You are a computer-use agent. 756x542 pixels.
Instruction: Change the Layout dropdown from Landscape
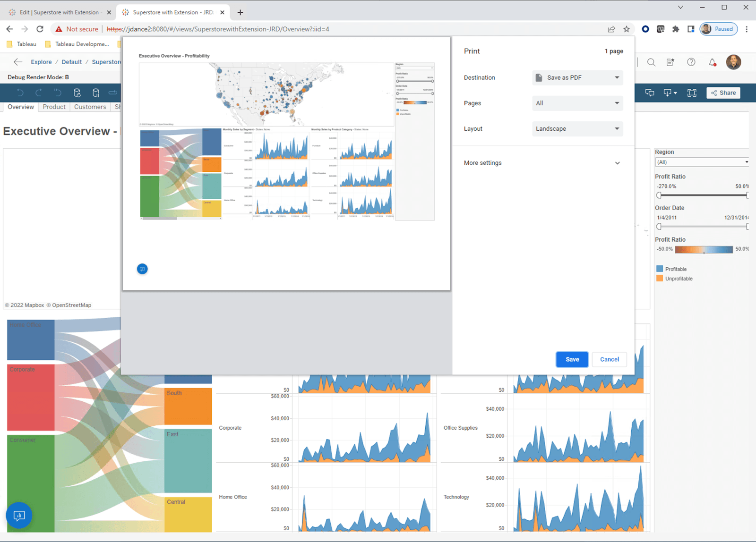577,129
